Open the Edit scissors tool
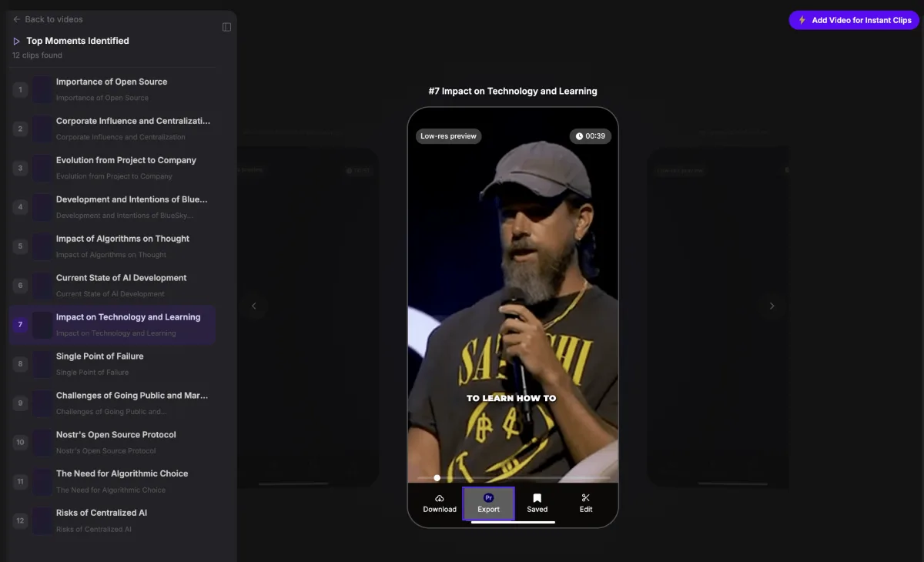This screenshot has height=562, width=924. 586,498
